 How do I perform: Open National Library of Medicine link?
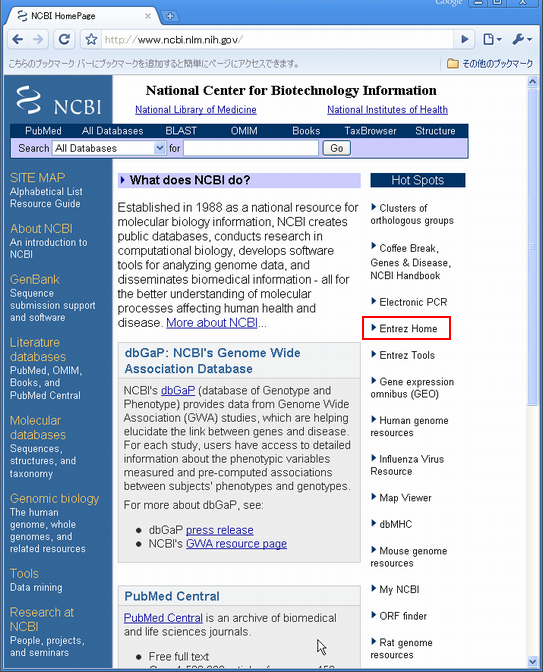tap(196, 110)
